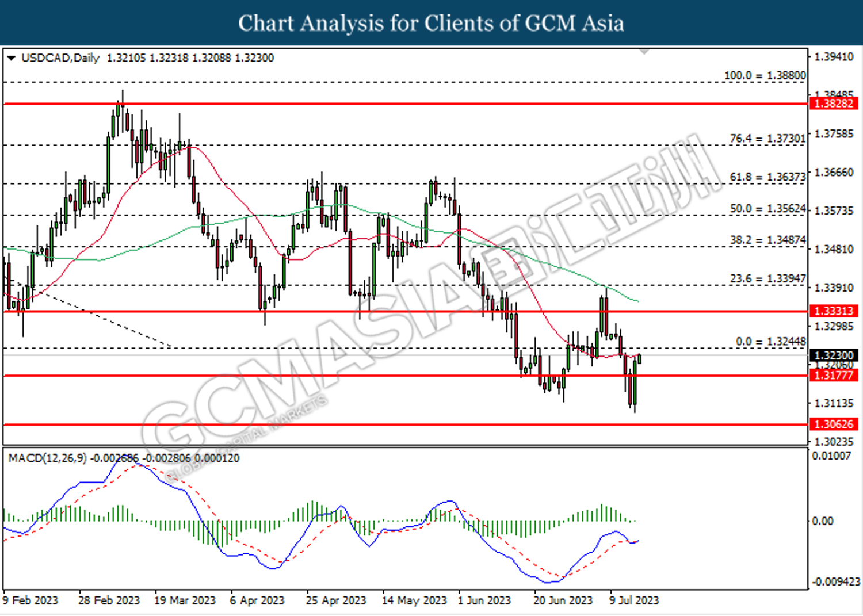
Task: Click the 1 Jun 2023 date marker
Action: pyautogui.click(x=484, y=600)
